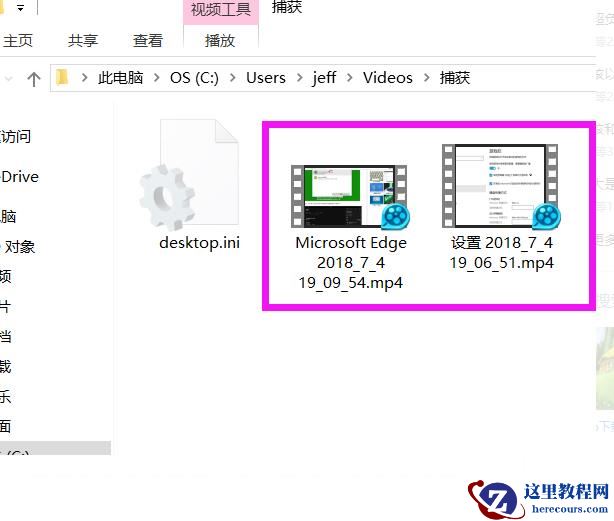This screenshot has width=614, height=521.
Task: Click Videos in the address path
Action: (388, 78)
